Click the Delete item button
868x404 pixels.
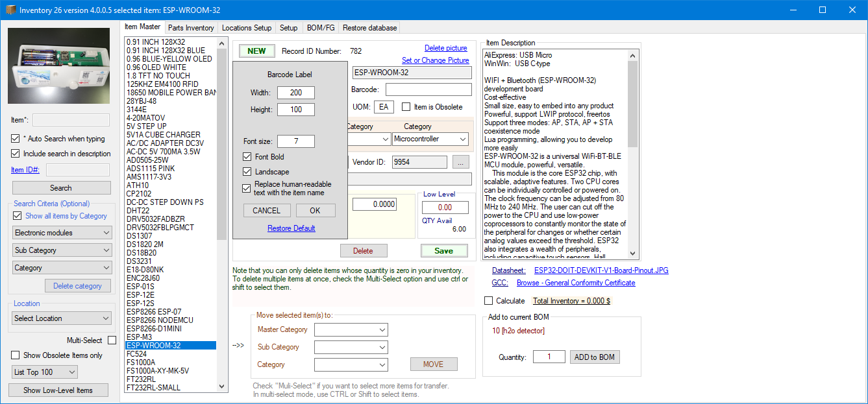[x=364, y=251]
